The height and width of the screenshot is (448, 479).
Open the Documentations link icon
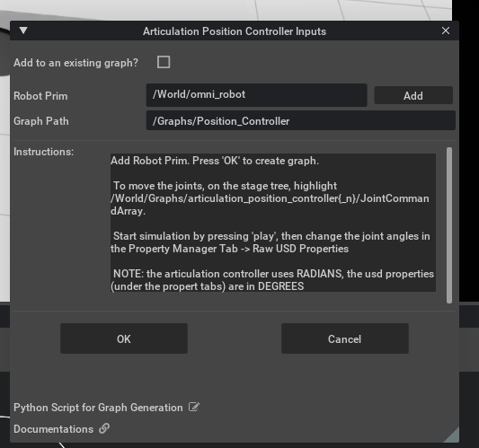coord(104,428)
